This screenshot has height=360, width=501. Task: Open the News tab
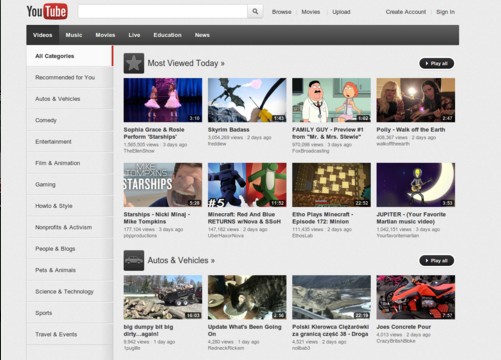[202, 35]
